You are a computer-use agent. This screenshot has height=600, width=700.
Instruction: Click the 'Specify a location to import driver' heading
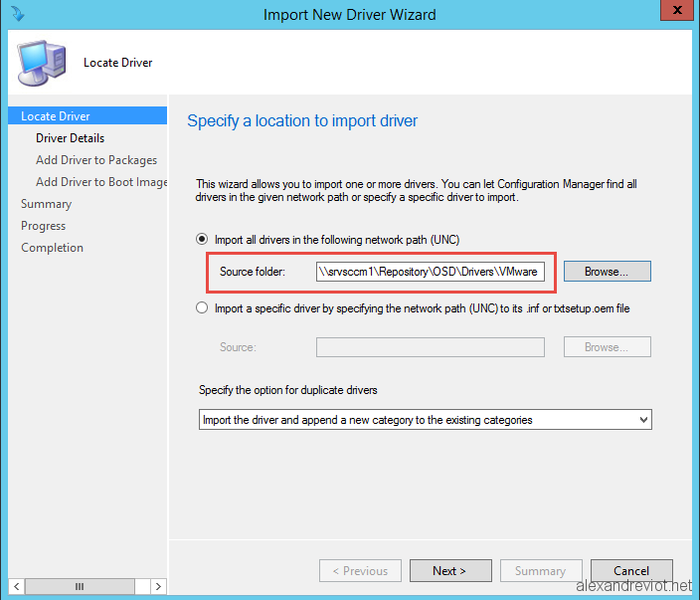pyautogui.click(x=302, y=120)
